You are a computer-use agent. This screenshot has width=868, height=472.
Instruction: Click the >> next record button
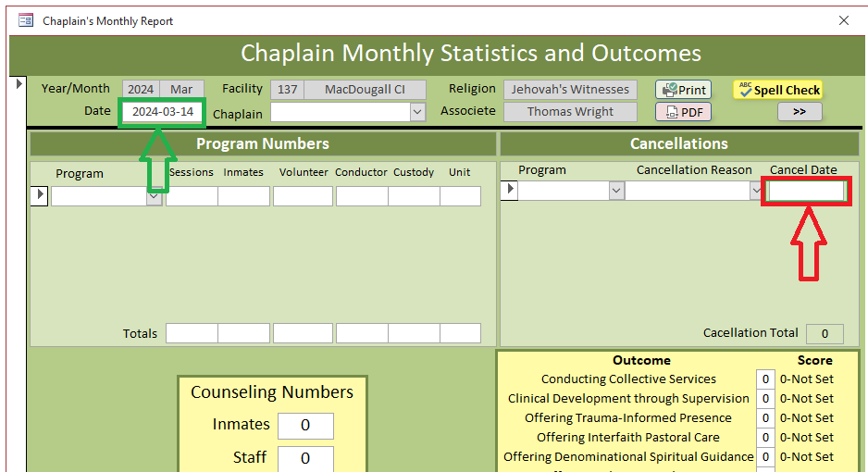point(800,112)
